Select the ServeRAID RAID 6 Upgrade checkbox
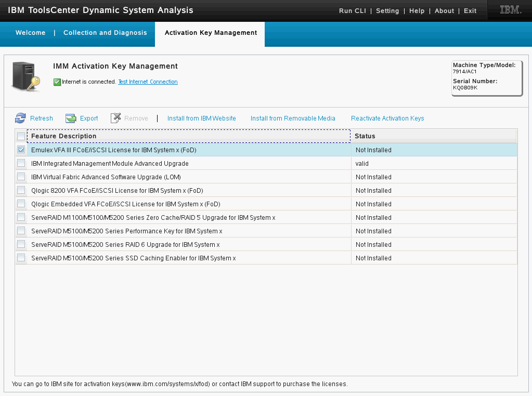 (21, 244)
